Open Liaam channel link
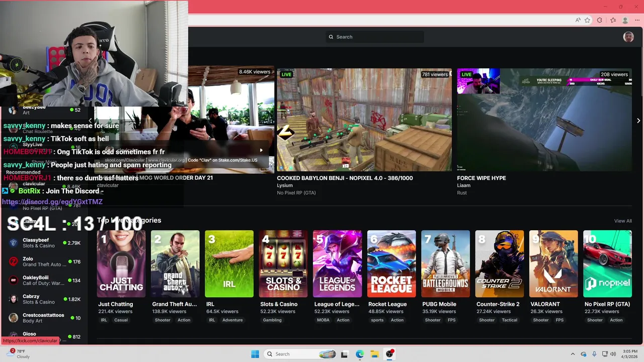This screenshot has height=362, width=644. 463,186
